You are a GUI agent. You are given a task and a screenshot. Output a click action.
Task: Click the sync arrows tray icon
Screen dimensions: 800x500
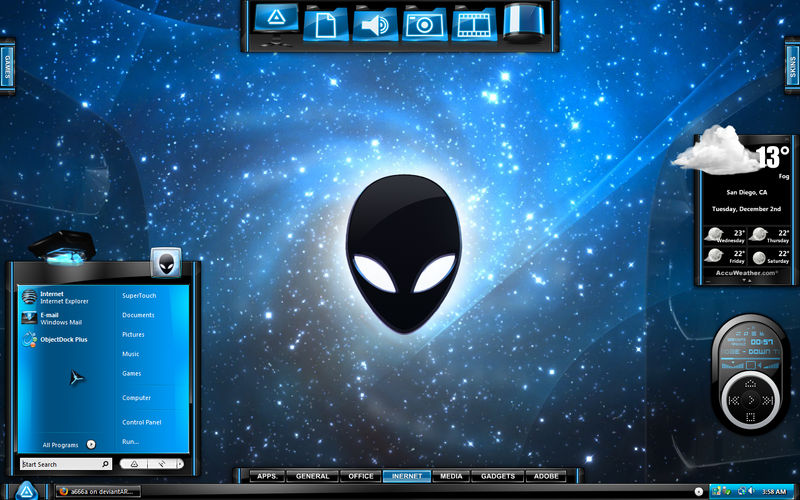pos(742,491)
